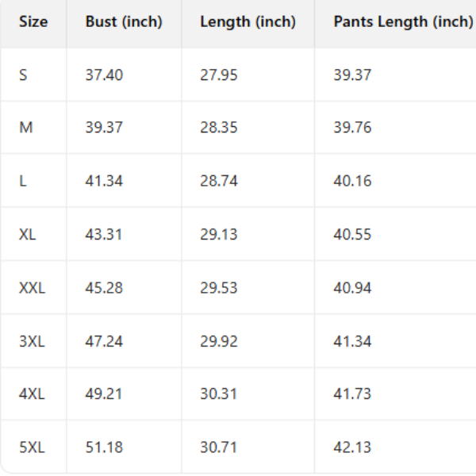
Task: Click the 41.34 pants length cell for 3XL
Action: (352, 341)
